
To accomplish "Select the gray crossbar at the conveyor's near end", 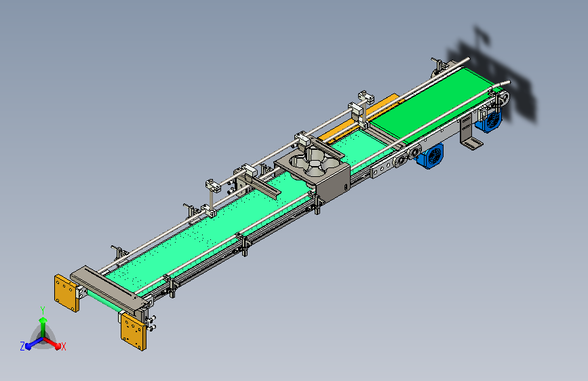I will pyautogui.click(x=109, y=289).
